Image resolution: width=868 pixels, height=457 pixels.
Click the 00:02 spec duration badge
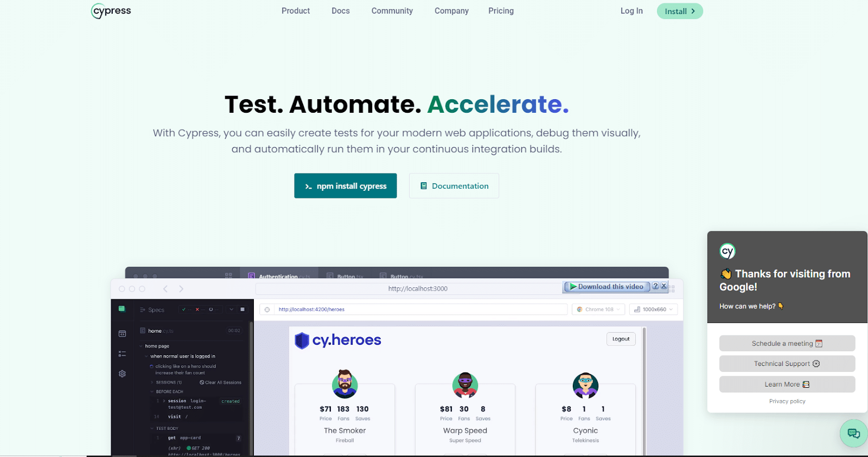[x=234, y=331]
